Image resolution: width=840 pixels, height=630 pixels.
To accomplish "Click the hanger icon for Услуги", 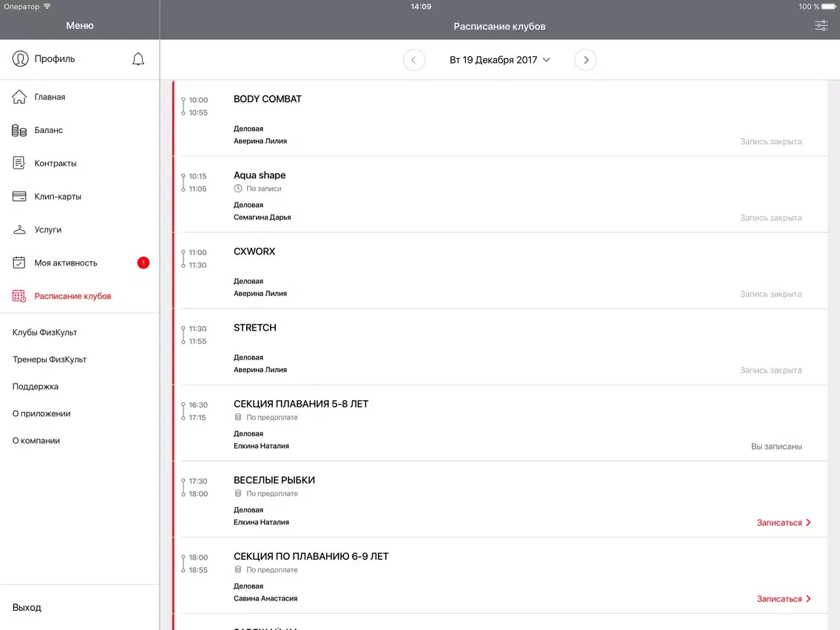I will coord(19,230).
